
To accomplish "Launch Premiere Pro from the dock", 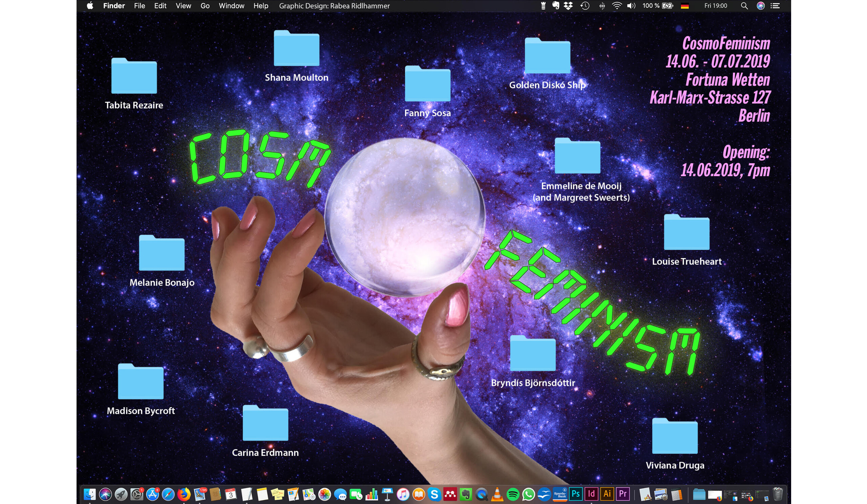I will 623,494.
